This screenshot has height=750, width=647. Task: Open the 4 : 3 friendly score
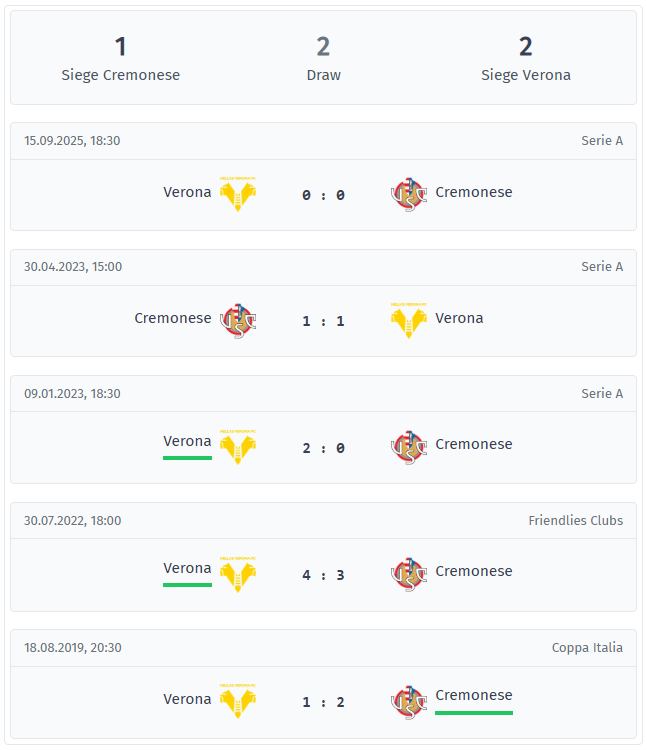pos(323,575)
